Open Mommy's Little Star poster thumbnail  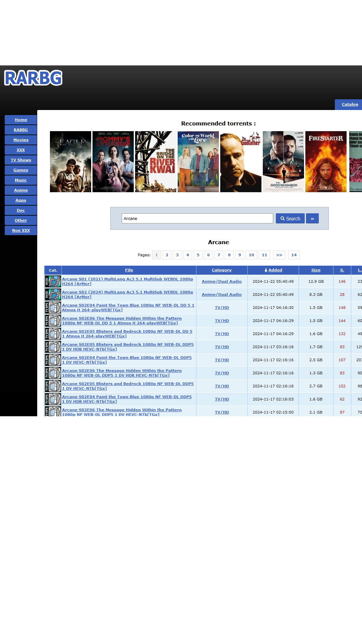tap(113, 162)
